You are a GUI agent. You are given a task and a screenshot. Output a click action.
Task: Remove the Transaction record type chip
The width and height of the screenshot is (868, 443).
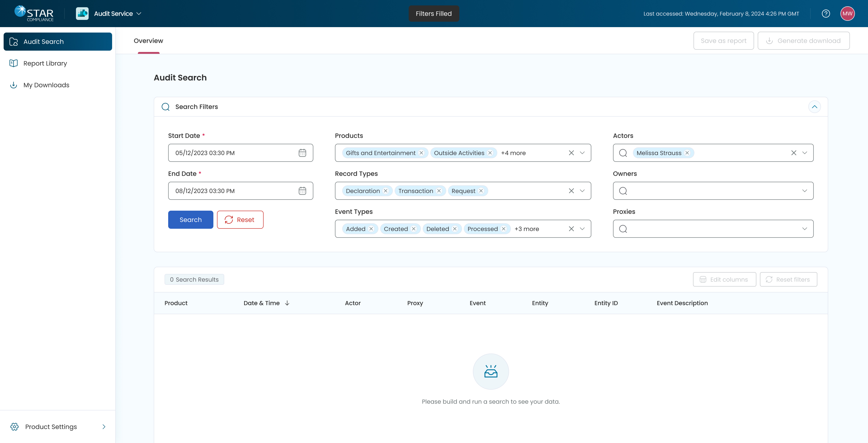click(x=439, y=191)
